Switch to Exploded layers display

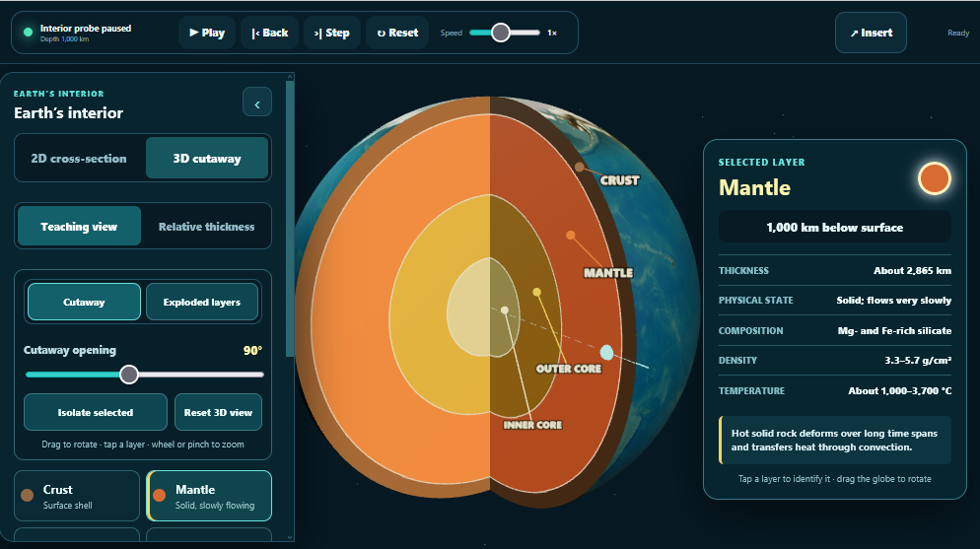click(202, 303)
